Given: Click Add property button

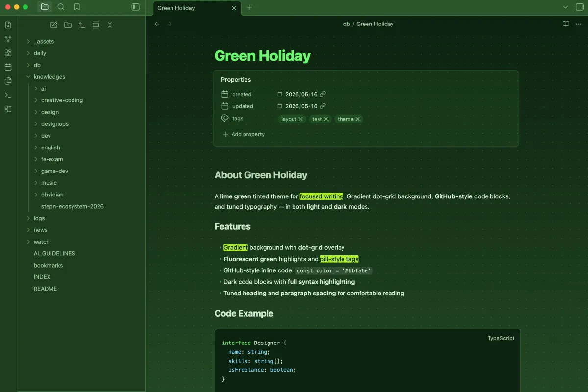Looking at the screenshot, I should click(244, 134).
